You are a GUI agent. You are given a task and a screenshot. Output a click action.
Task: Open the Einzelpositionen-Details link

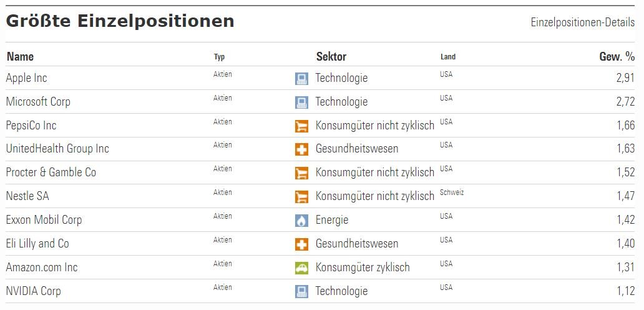(x=582, y=22)
